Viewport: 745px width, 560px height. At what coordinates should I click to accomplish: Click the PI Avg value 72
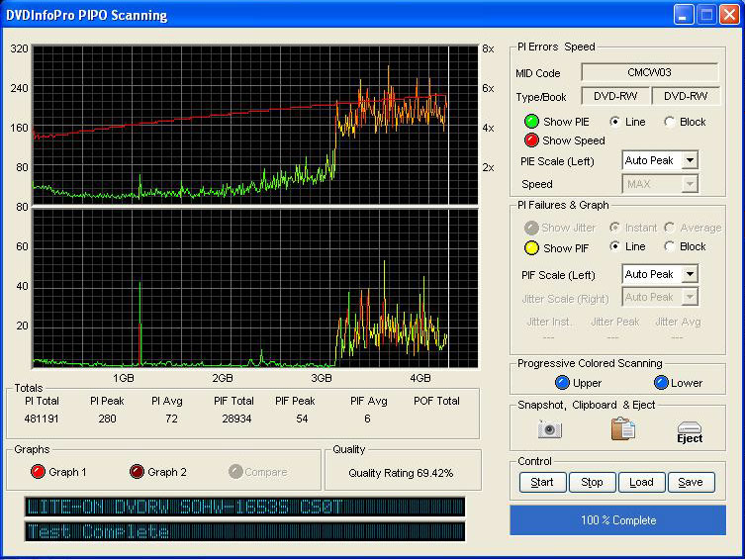pos(171,419)
